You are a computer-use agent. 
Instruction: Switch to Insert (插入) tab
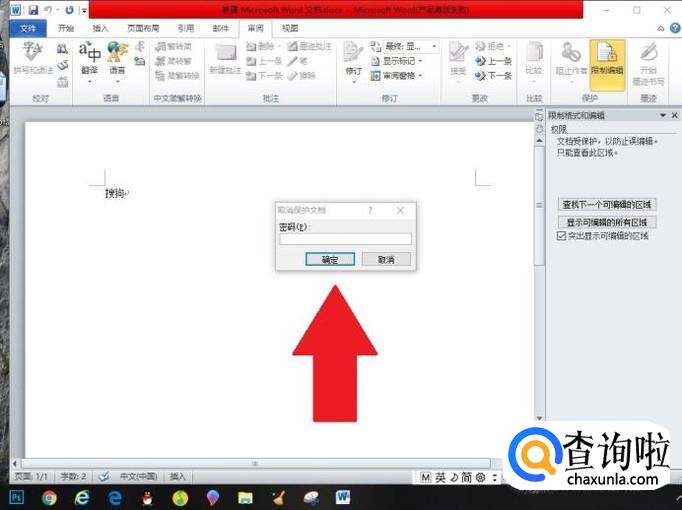(x=100, y=29)
